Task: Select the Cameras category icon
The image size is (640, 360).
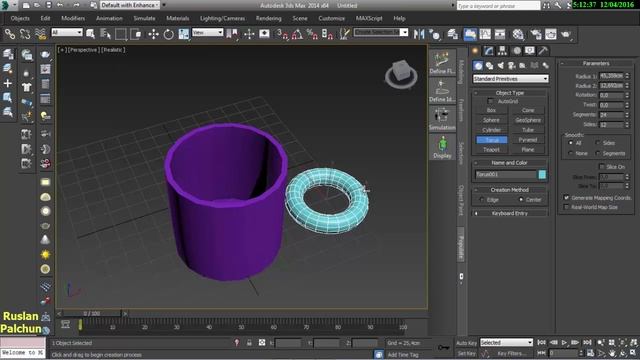Action: pos(511,66)
